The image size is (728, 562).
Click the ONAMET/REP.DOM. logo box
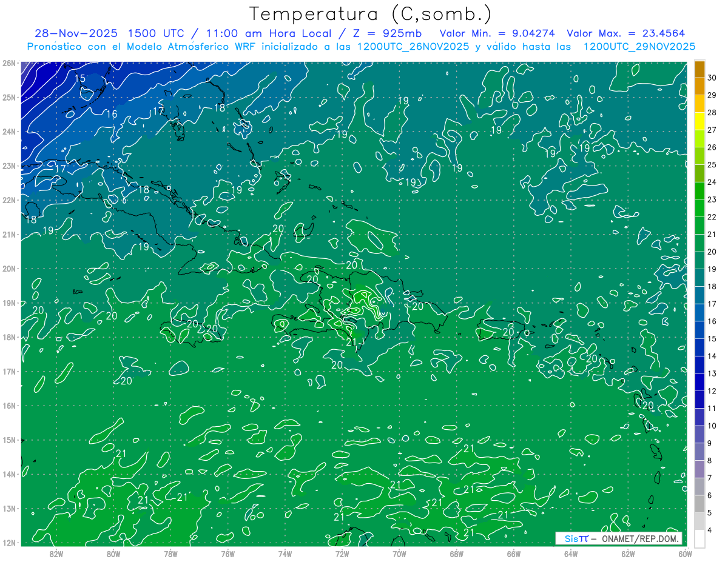pyautogui.click(x=618, y=538)
